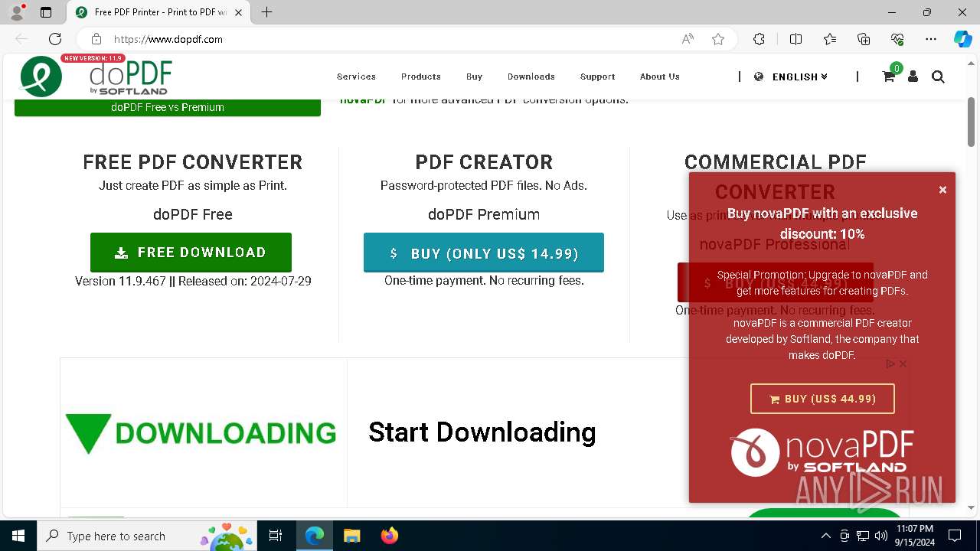Click the DOWNLOADING ad banner image

point(201,433)
